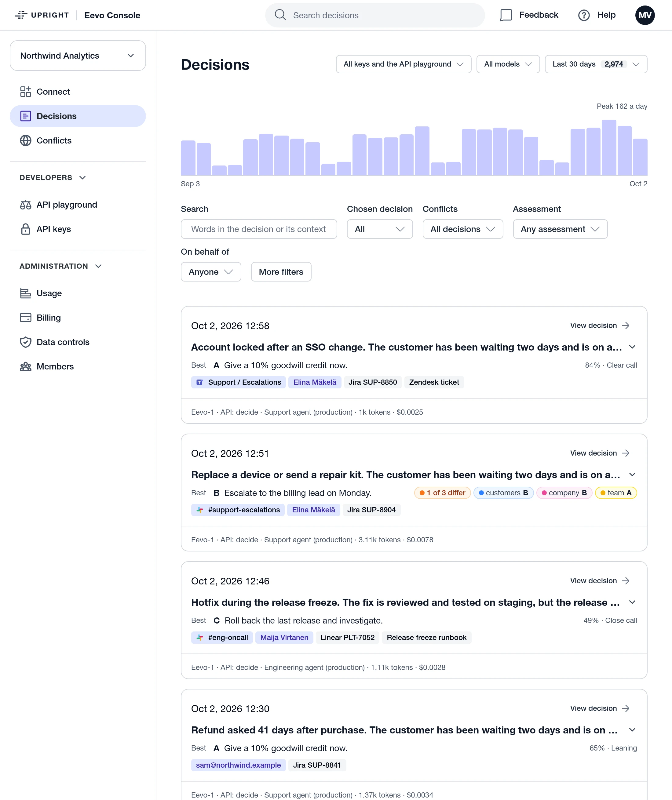Open the Last 30 days range dropdown
Viewport: 672px width, 800px height.
coord(596,64)
